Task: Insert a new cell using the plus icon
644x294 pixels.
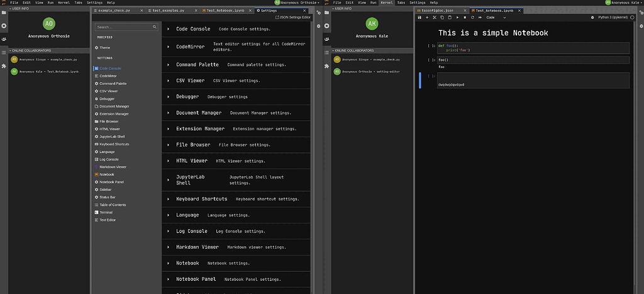Action: 428,18
